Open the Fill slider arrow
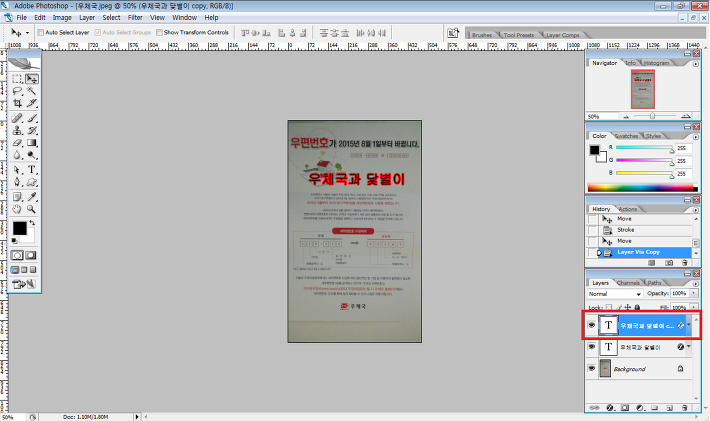 tap(694, 307)
